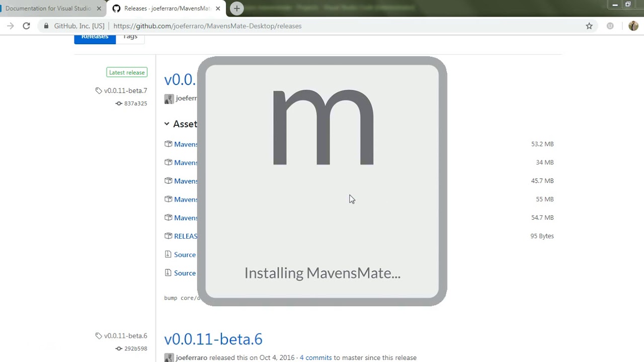Download the MavensMate asset sized 34 MB
This screenshot has height=362, width=644.
pyautogui.click(x=186, y=162)
